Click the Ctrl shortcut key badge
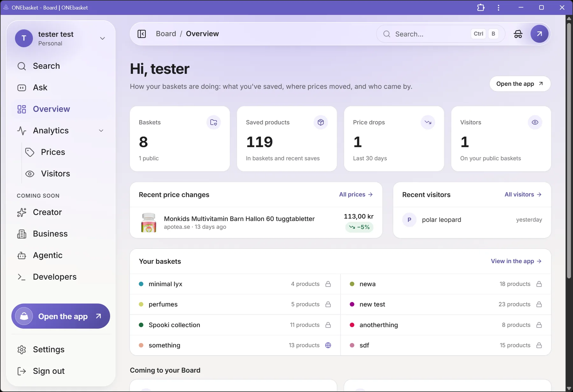 pyautogui.click(x=478, y=34)
